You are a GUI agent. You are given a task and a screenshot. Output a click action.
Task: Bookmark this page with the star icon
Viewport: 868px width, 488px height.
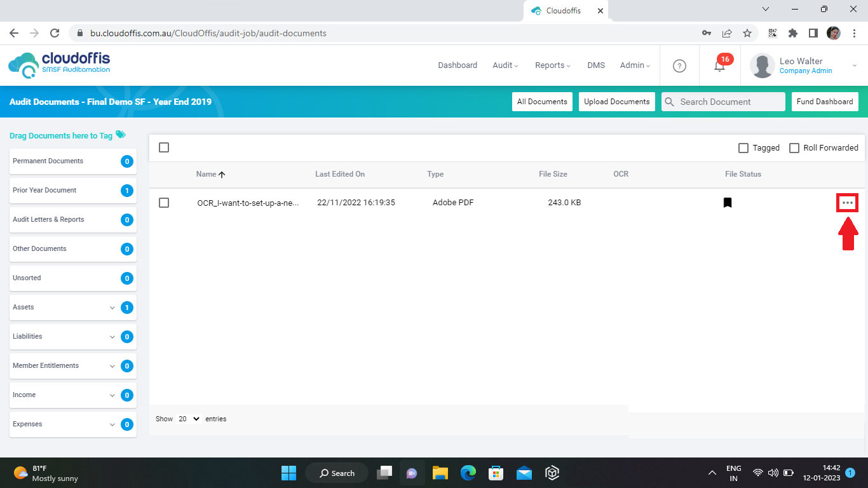click(747, 33)
